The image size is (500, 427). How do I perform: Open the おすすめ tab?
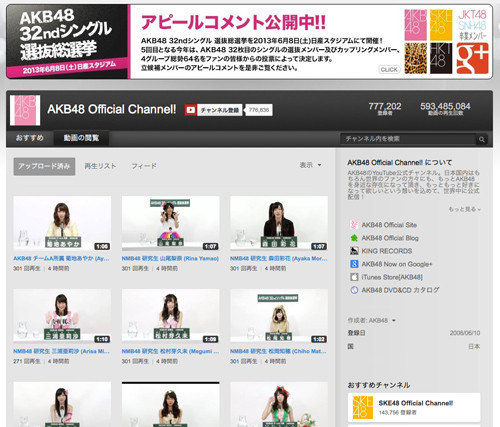(30, 138)
